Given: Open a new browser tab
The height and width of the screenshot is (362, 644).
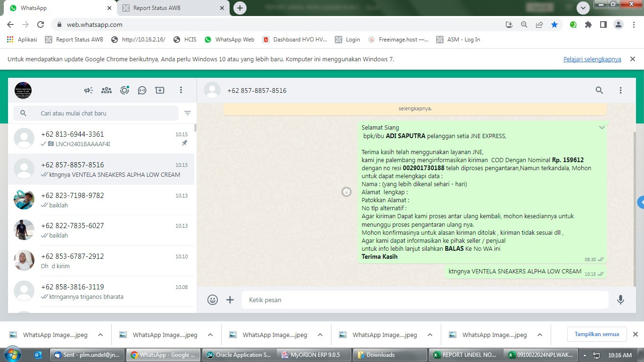Looking at the screenshot, I should 240,8.
